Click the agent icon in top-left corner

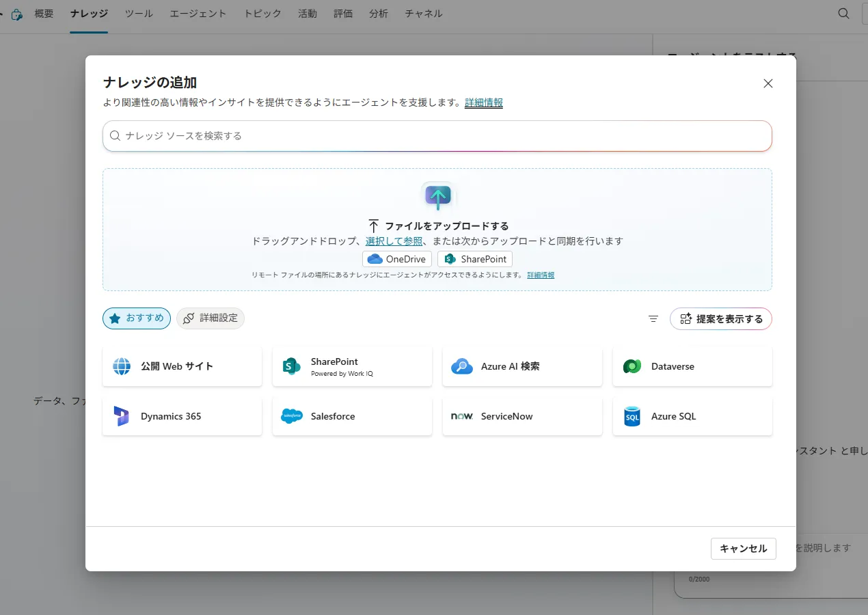(x=16, y=14)
